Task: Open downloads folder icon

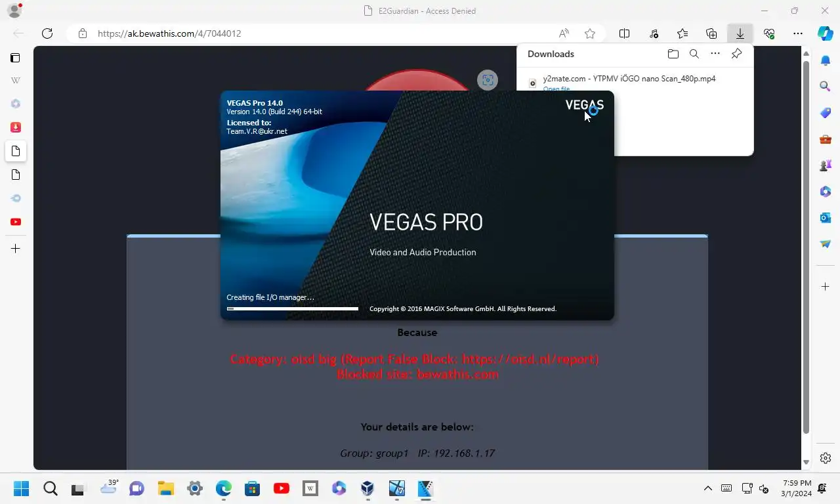Action: pos(673,54)
